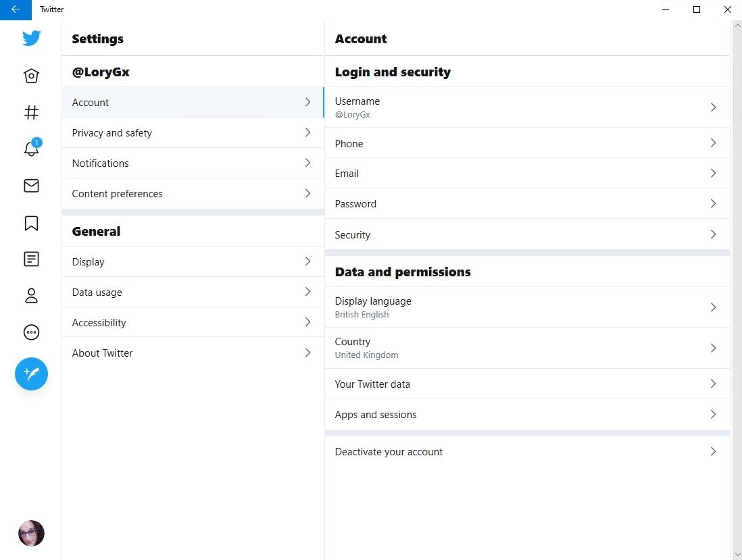This screenshot has width=742, height=560.
Task: Click the Twitter bird logo
Action: 31,38
